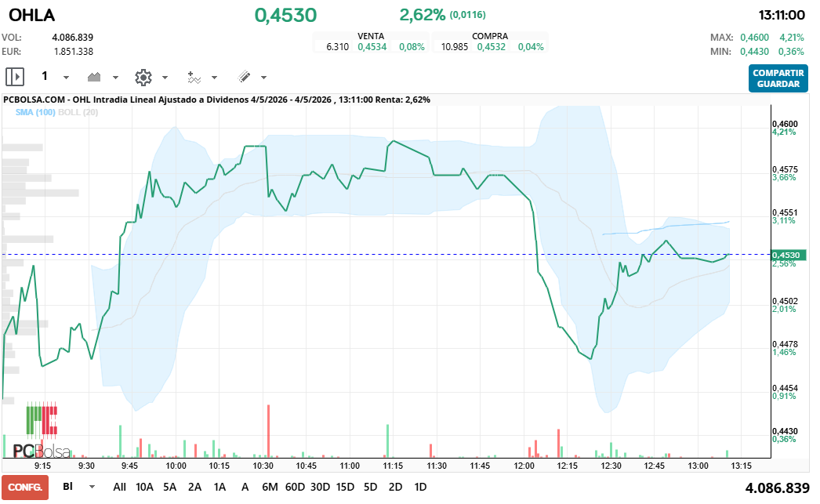Click the MIN value 0,4430

click(755, 52)
